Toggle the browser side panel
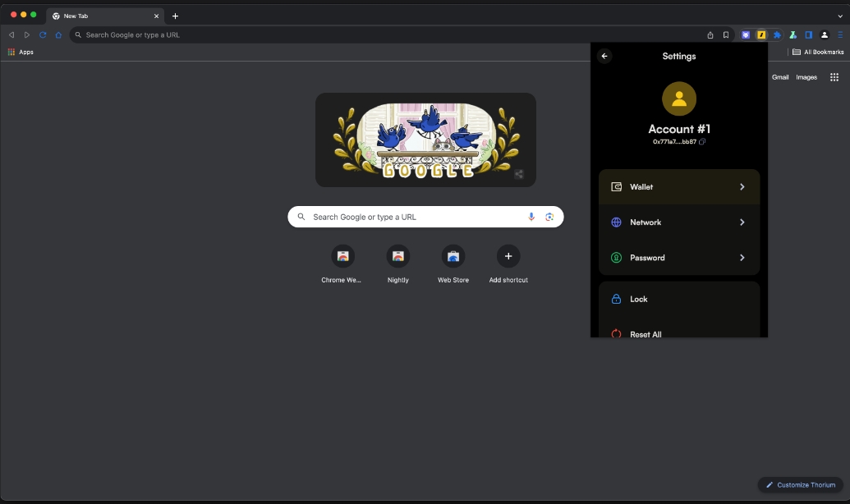 coord(809,34)
